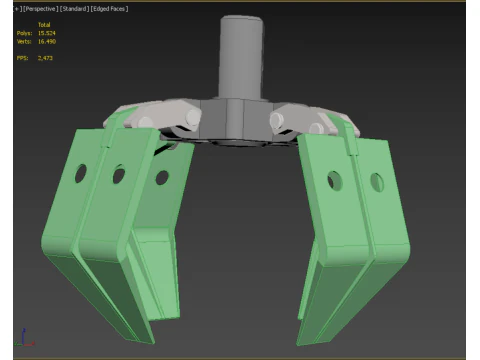Open the [+] viewport general menu
Screen dimensions: 480x360
[17, 9]
